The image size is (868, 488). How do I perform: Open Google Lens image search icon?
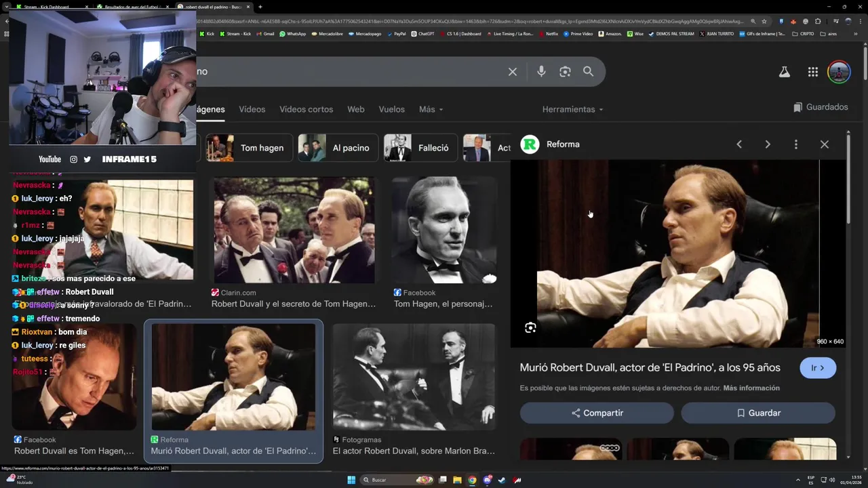(x=565, y=71)
